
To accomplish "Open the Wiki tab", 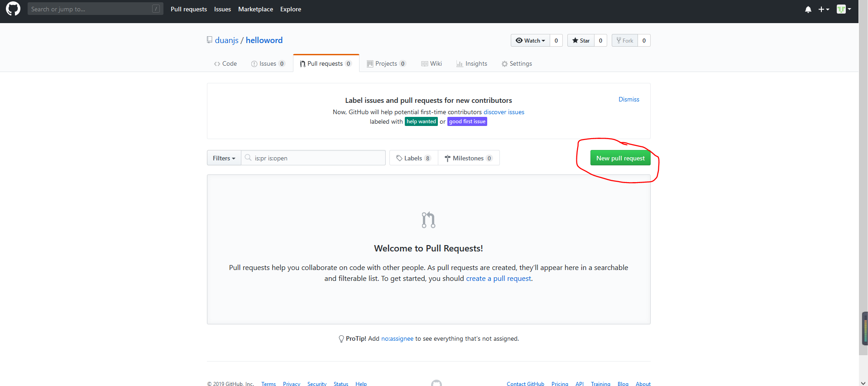I will [x=432, y=63].
